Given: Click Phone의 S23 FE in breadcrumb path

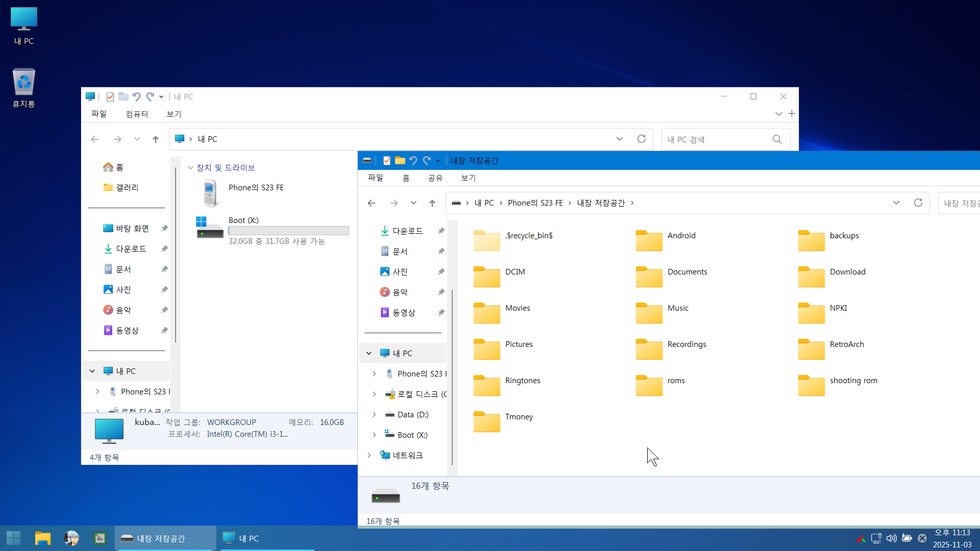Looking at the screenshot, I should click(x=535, y=203).
